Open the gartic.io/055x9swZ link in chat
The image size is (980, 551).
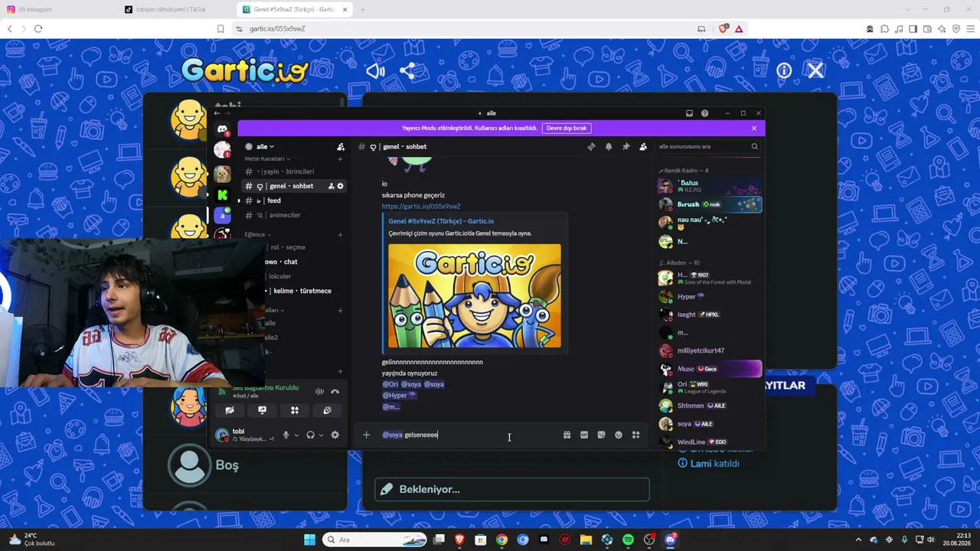tap(421, 207)
